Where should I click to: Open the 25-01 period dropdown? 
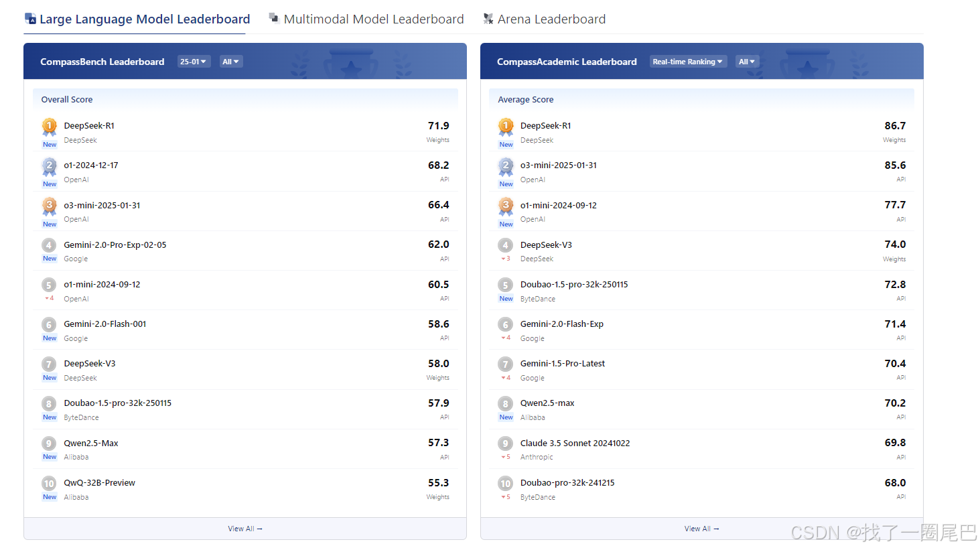tap(194, 62)
